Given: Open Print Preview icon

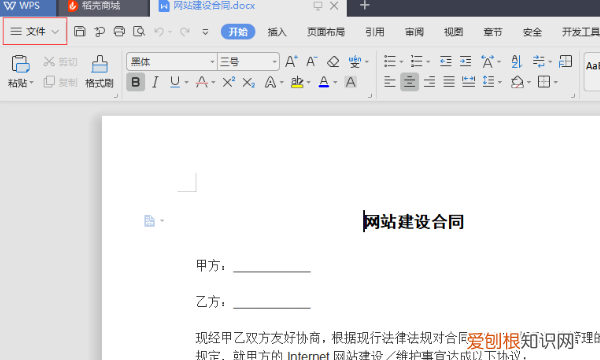Looking at the screenshot, I should pos(139,31).
